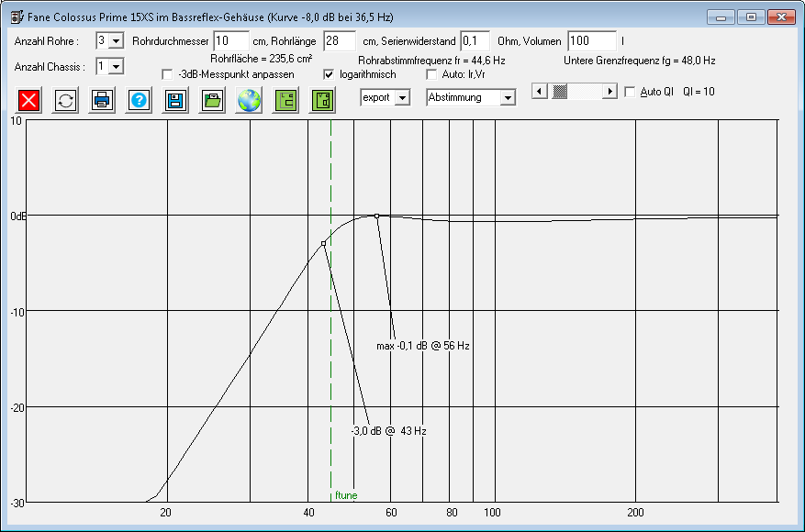Click the -3,0 dB curve marker point
805x532 pixels.
click(x=323, y=244)
